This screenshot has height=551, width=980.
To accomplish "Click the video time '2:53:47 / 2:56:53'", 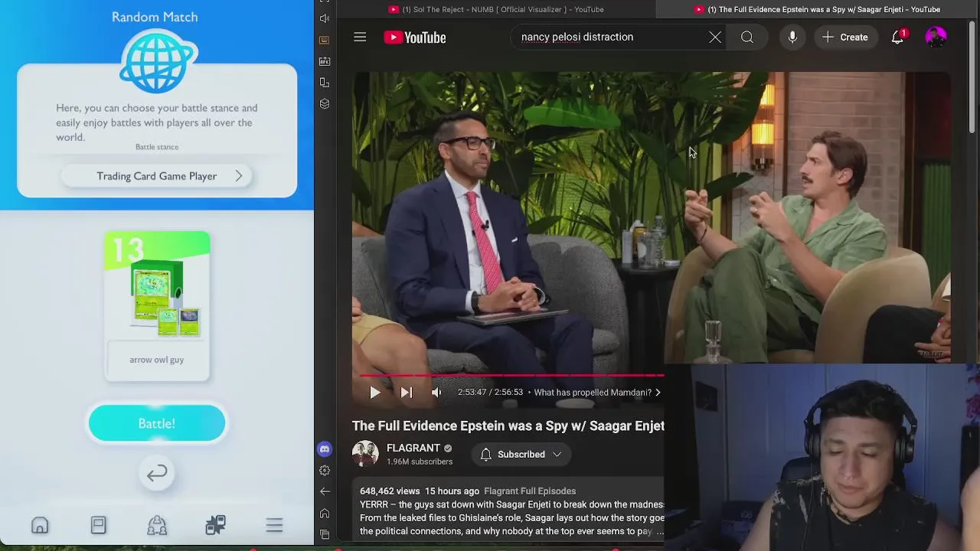I will pos(490,393).
